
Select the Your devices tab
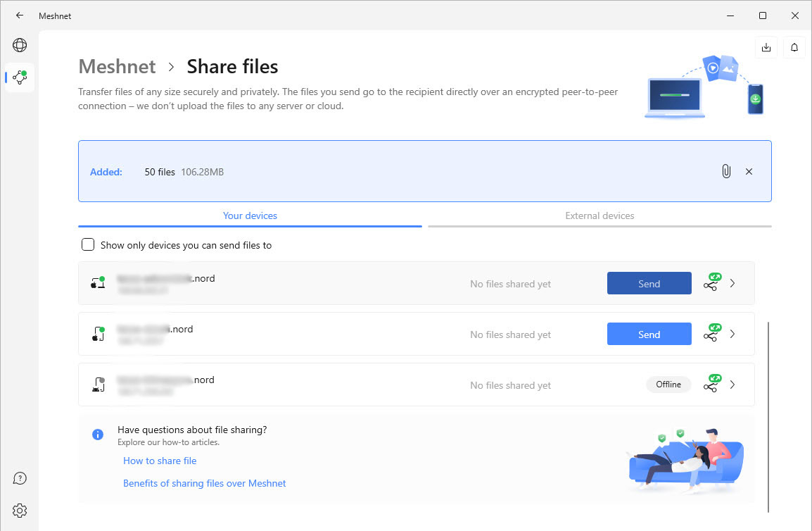[x=250, y=215]
